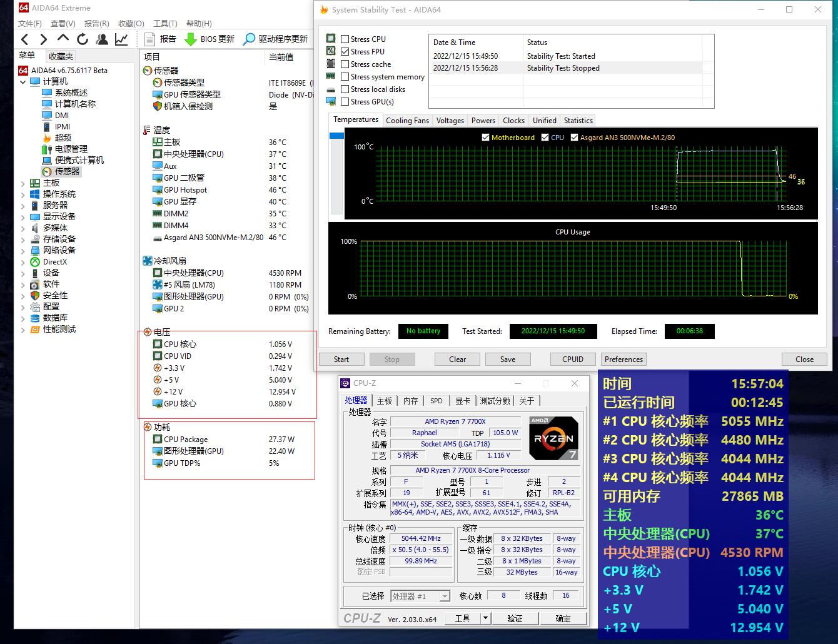Screen dimensions: 838x644
Task: Click the refresh icon in AIDA64 toolbar
Action: 83,39
